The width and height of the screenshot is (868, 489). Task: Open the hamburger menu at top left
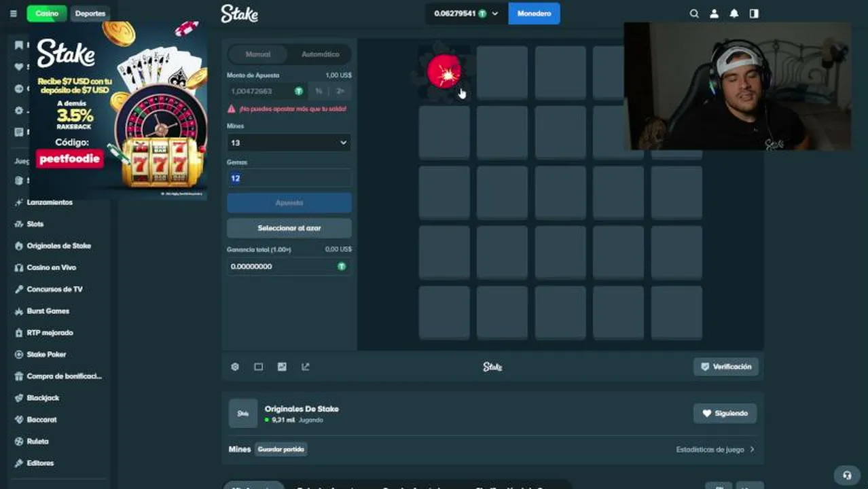pos(13,14)
